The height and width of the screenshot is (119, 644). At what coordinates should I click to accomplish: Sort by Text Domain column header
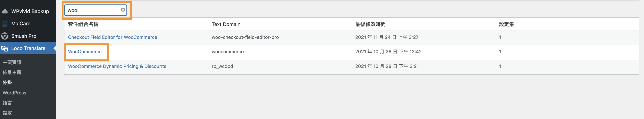[x=226, y=24]
